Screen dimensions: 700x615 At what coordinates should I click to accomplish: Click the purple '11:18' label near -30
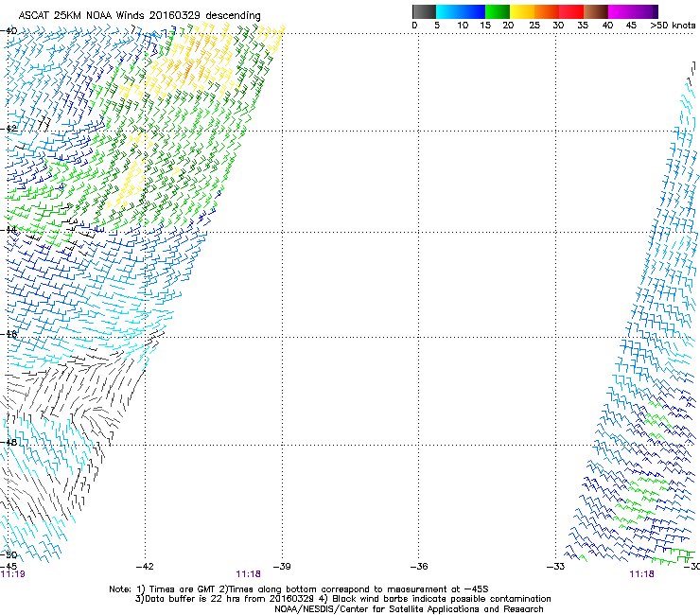[641, 574]
